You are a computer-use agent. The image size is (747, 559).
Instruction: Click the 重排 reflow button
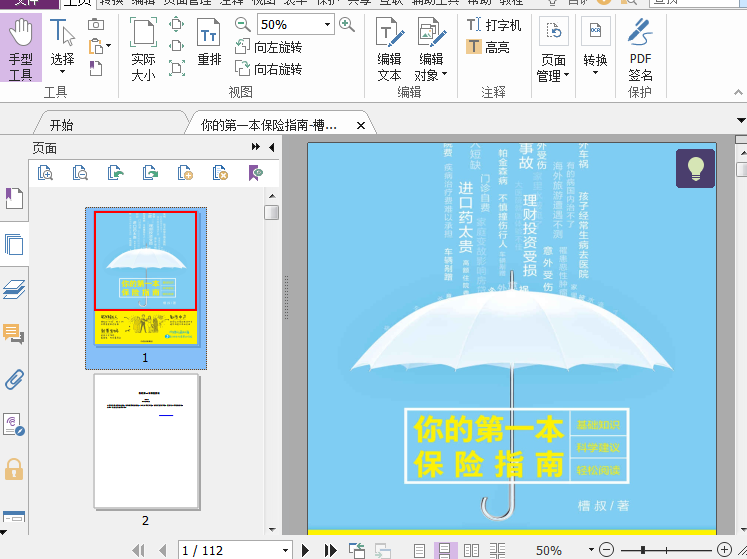point(210,43)
